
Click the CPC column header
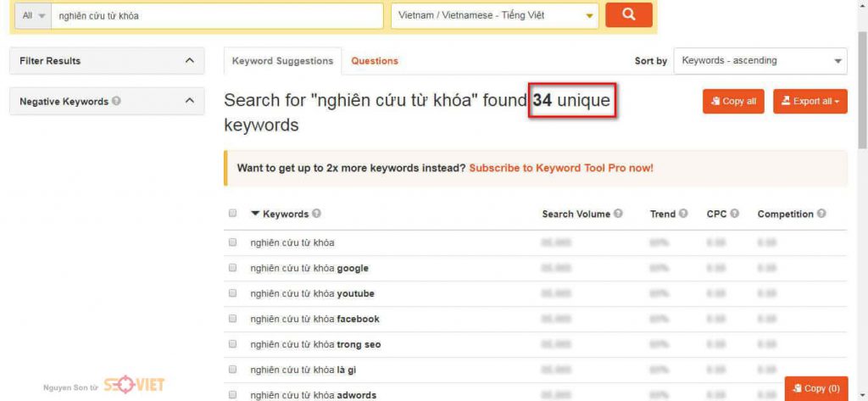pos(716,214)
